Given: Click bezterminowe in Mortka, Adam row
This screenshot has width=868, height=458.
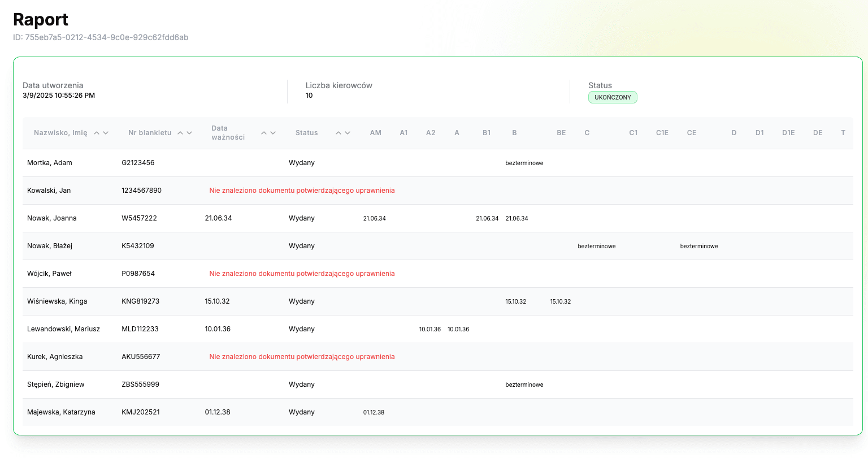Looking at the screenshot, I should pyautogui.click(x=524, y=163).
